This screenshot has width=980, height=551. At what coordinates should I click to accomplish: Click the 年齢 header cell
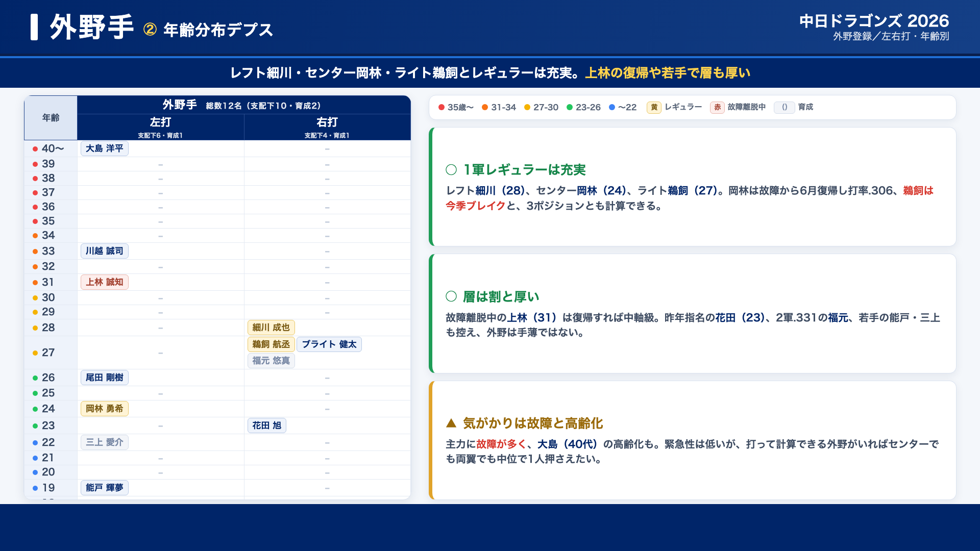point(51,118)
